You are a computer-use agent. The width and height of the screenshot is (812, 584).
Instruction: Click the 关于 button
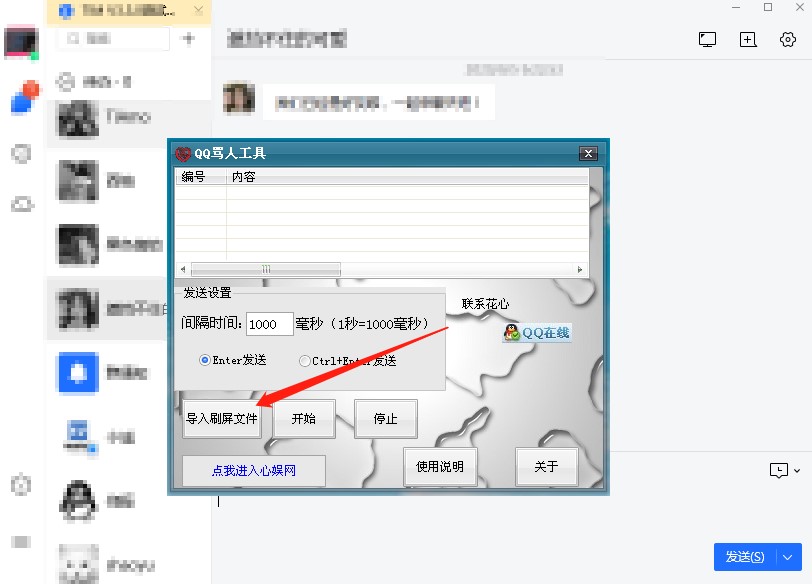[546, 467]
